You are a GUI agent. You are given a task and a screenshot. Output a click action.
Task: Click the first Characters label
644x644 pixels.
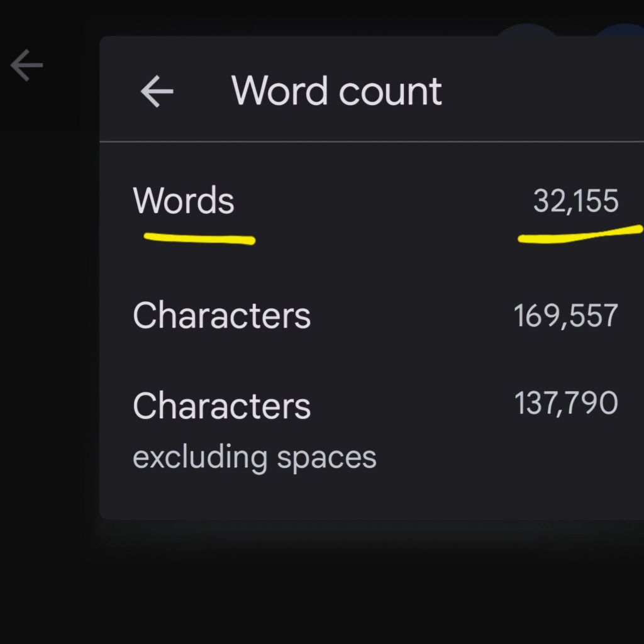click(x=221, y=315)
